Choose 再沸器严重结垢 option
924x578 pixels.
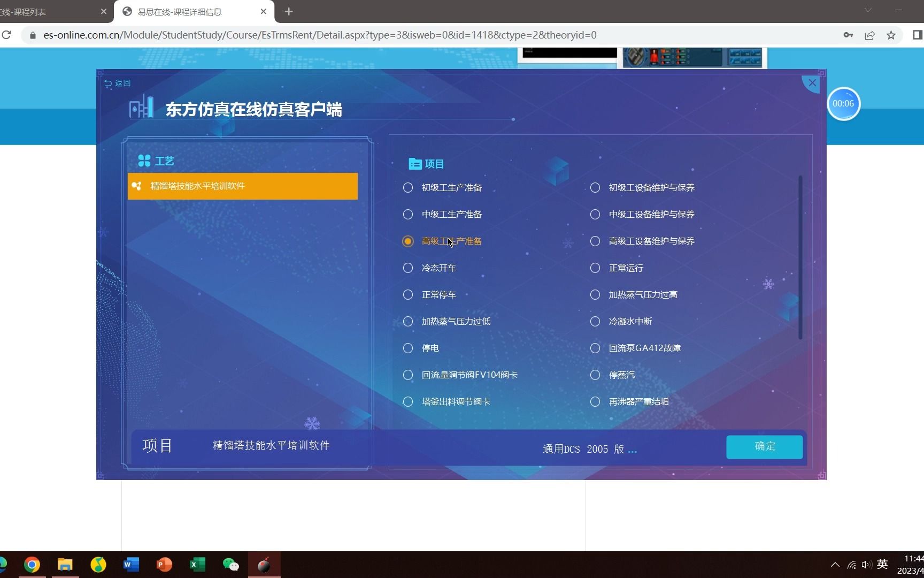595,402
